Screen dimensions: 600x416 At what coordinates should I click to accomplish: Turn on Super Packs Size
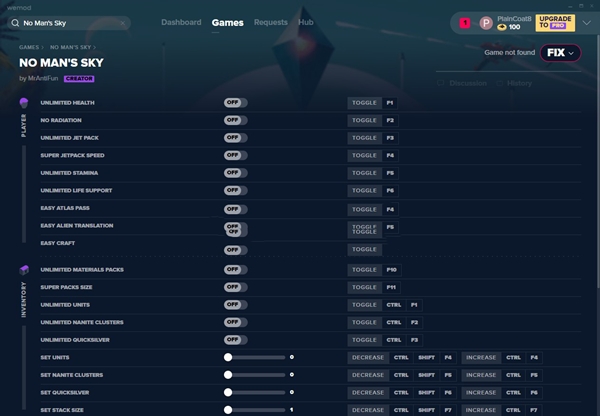point(236,287)
